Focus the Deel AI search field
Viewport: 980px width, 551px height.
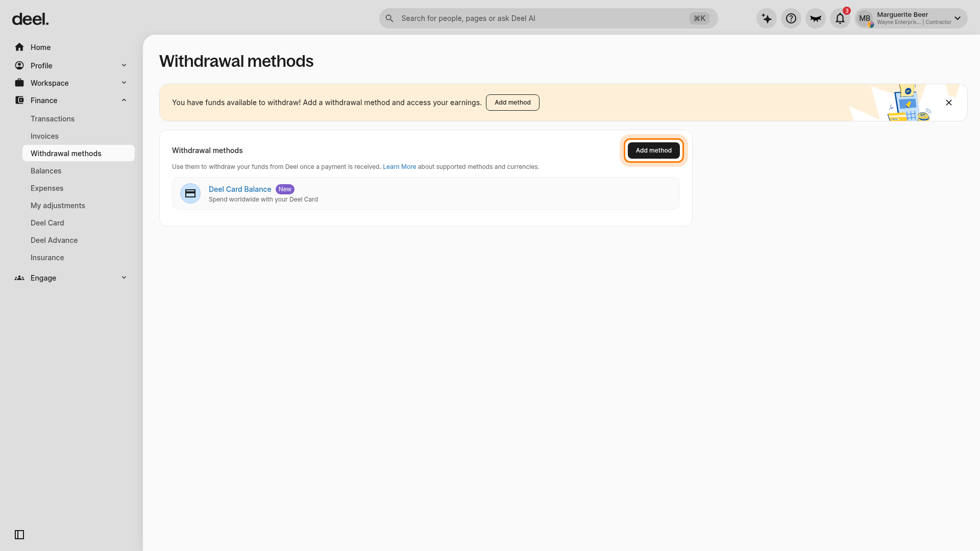(548, 18)
